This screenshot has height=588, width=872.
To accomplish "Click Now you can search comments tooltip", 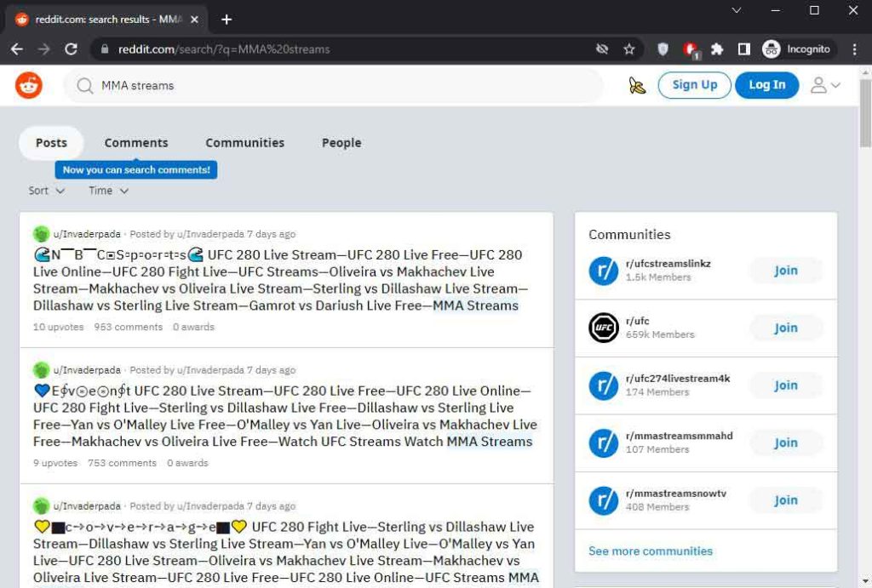I will click(x=136, y=170).
